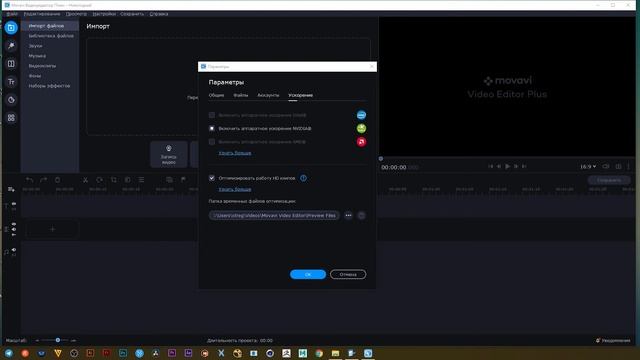
Task: Switch to the Аккаунты tab in Параметры
Action: (268, 95)
